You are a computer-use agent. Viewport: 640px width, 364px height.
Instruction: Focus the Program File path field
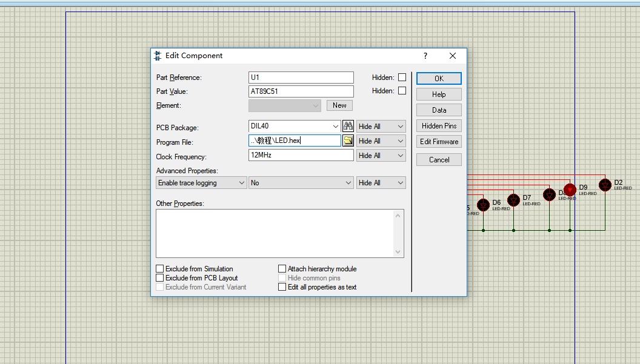tap(295, 141)
